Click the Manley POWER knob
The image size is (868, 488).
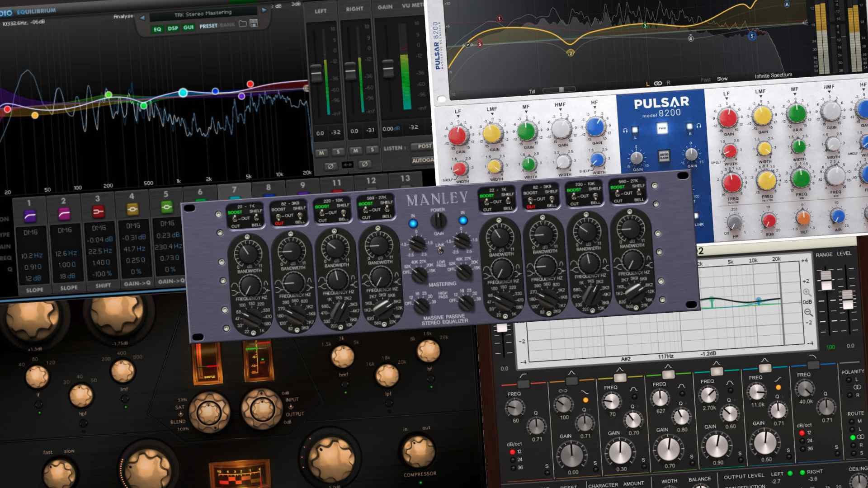(438, 221)
